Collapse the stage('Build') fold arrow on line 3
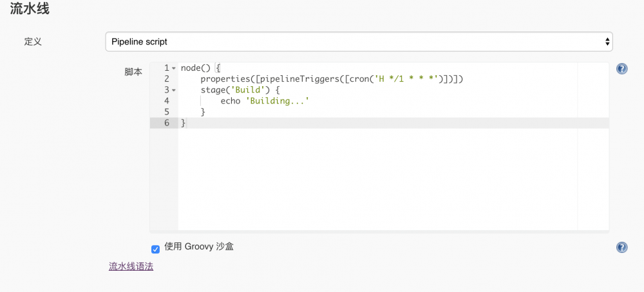The image size is (644, 292). [174, 90]
